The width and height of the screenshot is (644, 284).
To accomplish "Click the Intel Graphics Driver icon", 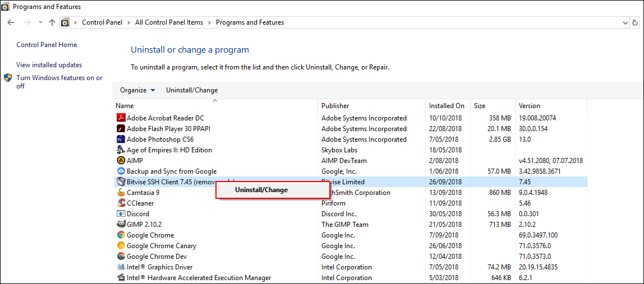I will (121, 267).
